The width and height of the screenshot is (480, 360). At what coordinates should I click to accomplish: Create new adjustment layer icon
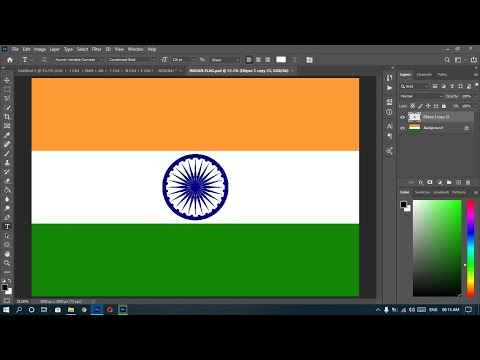(x=440, y=182)
